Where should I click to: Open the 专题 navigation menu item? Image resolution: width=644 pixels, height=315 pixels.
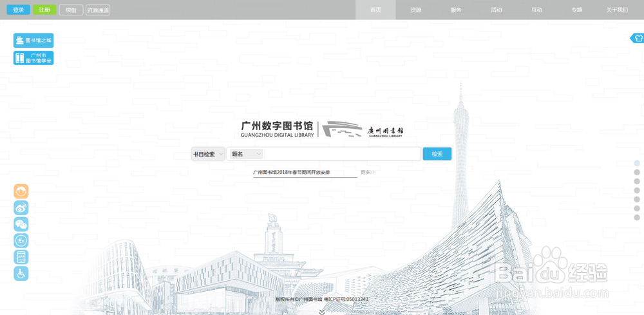click(576, 10)
